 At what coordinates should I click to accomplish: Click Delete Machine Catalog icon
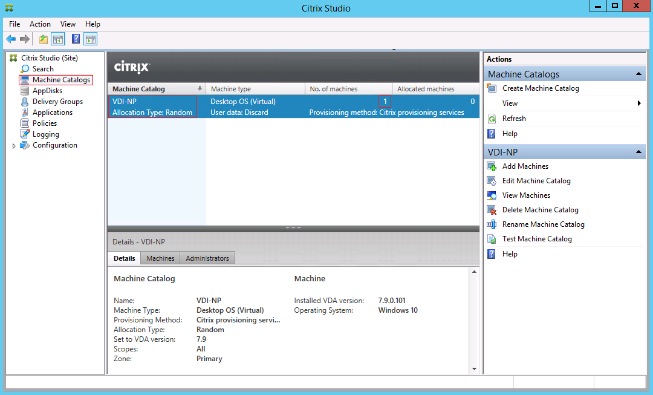pos(492,210)
